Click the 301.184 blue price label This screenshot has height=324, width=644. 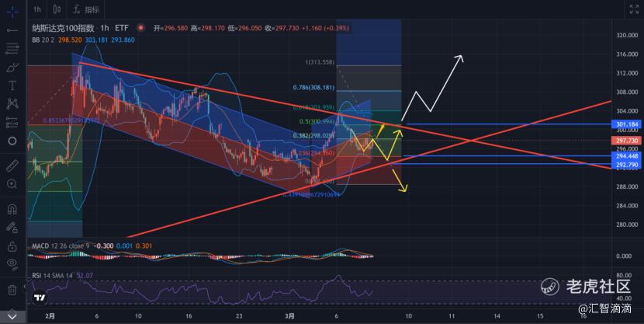[627, 124]
